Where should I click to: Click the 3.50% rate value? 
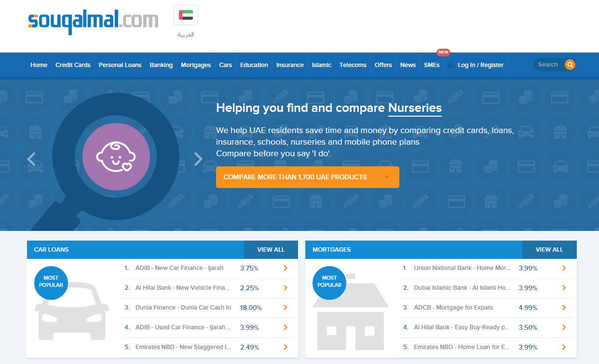pyautogui.click(x=528, y=327)
